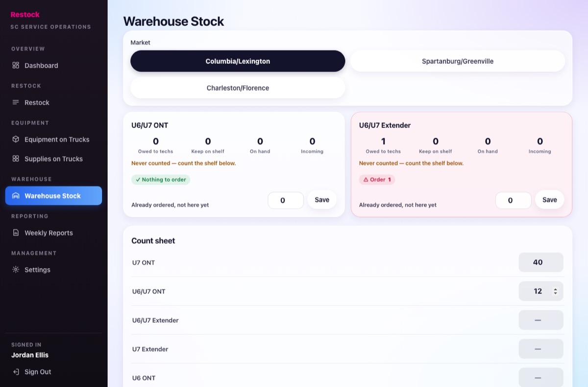Click the 'Order 1' badge
This screenshot has width=588, height=387.
pyautogui.click(x=377, y=180)
